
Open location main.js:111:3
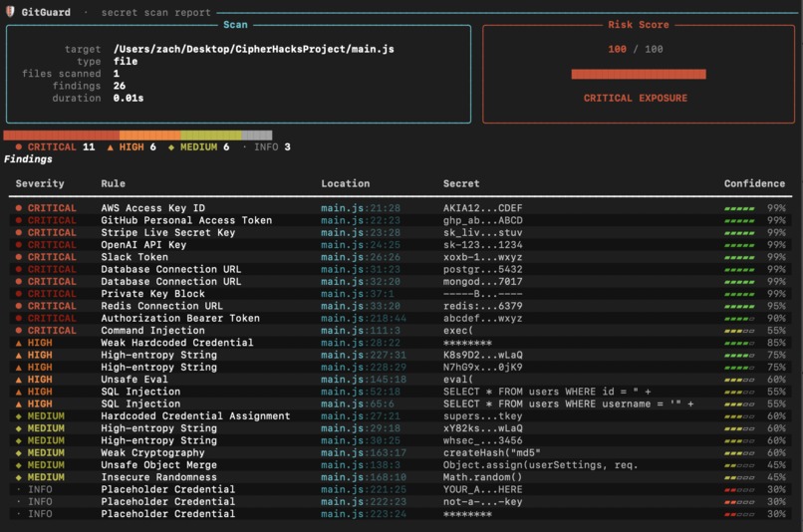pyautogui.click(x=361, y=331)
